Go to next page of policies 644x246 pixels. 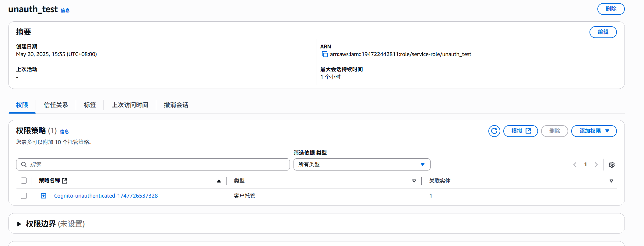tap(596, 165)
